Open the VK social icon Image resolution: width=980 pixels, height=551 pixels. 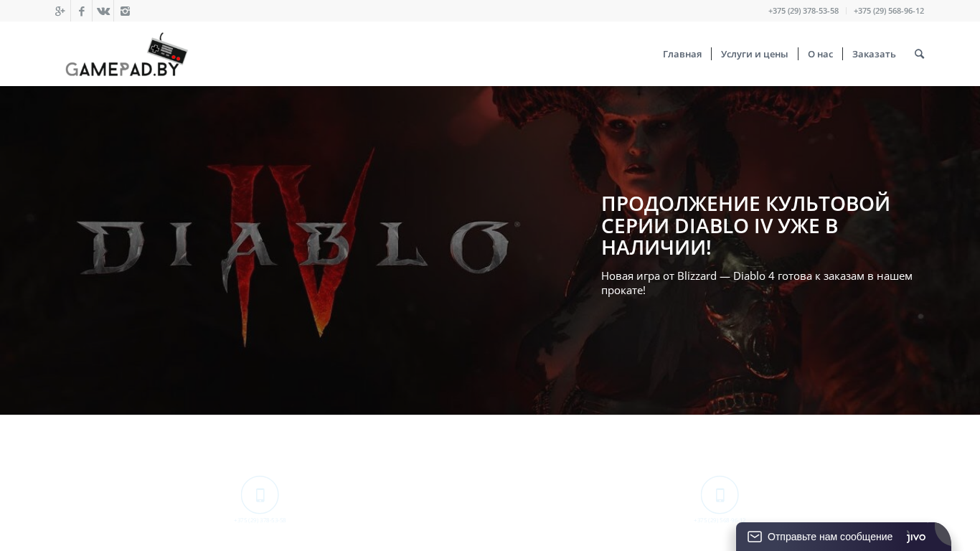[x=103, y=11]
